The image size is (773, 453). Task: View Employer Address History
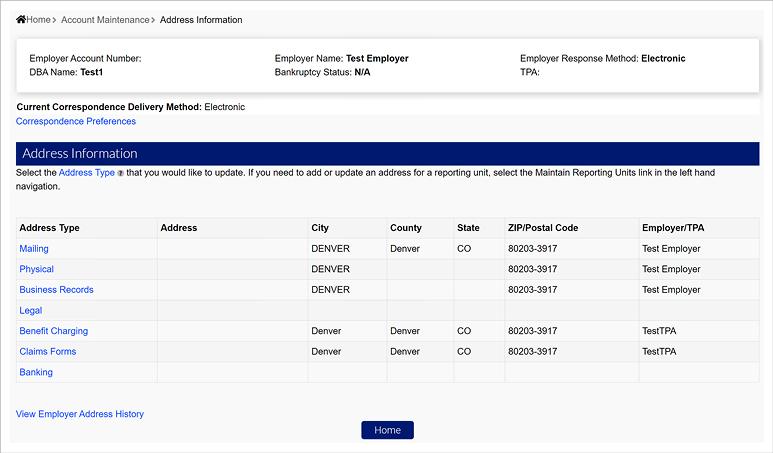[x=80, y=414]
